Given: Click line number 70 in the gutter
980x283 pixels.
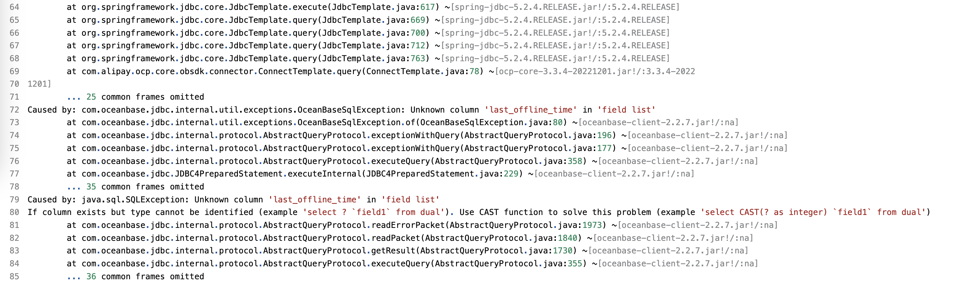Looking at the screenshot, I should coord(14,84).
